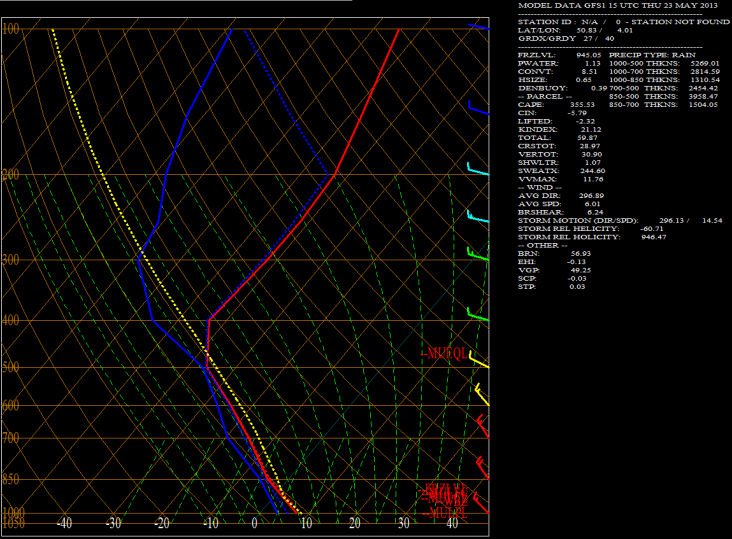Select the 850-700 THKNS value 1504.05
The width and height of the screenshot is (732, 539).
[x=703, y=105]
